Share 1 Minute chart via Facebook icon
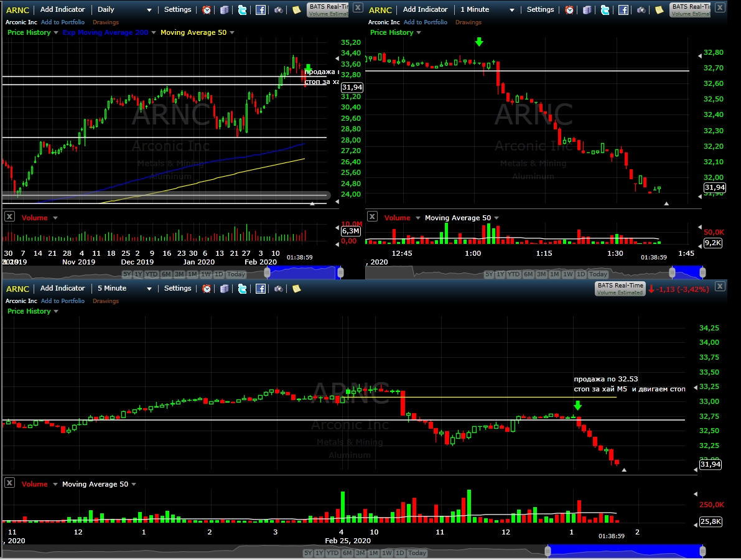 (x=623, y=10)
